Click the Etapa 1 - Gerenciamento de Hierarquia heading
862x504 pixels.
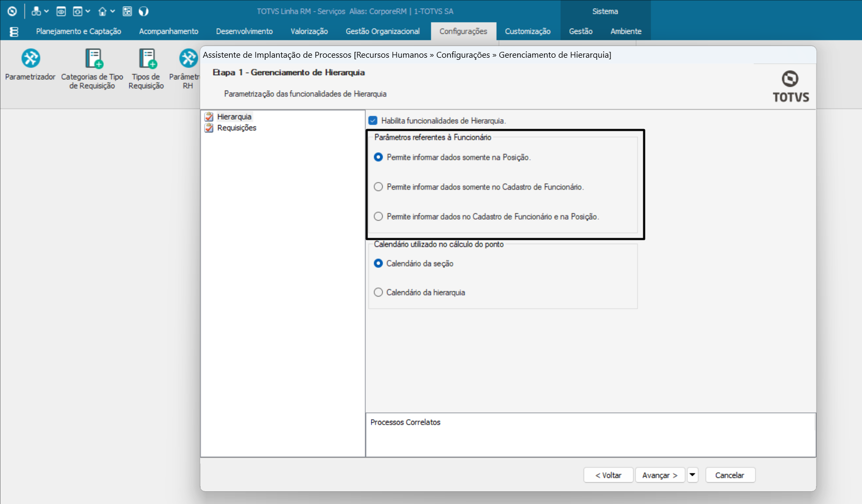[x=289, y=73]
